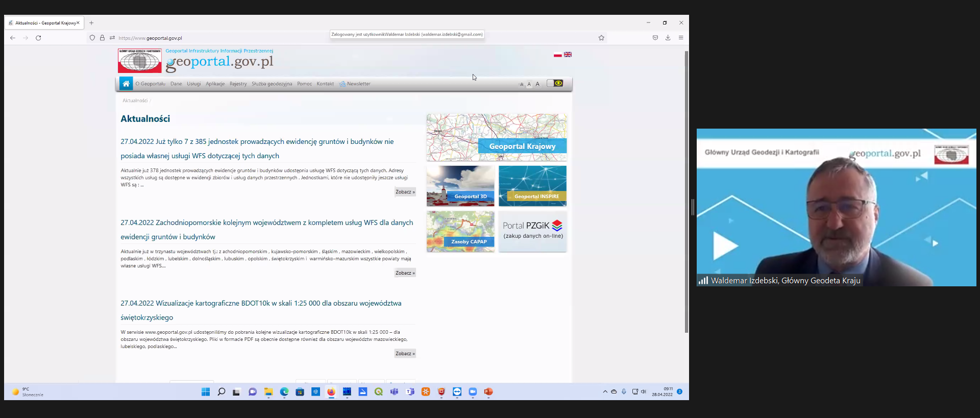Switch site language to Polish flag

tap(557, 55)
